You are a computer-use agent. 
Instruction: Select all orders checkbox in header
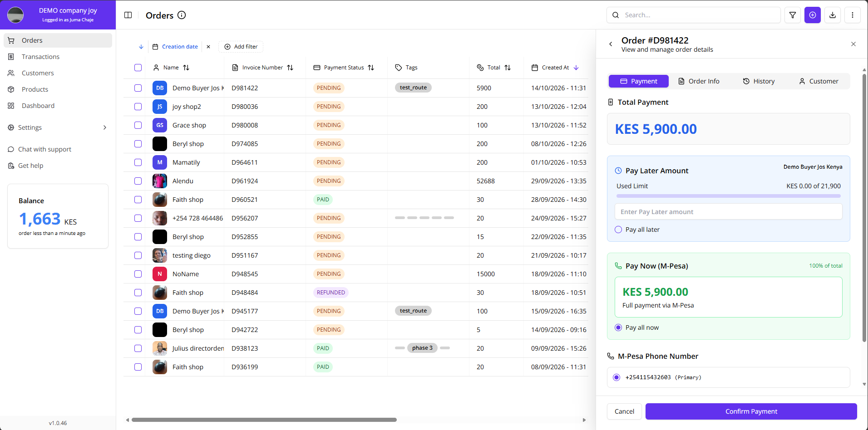pos(138,68)
